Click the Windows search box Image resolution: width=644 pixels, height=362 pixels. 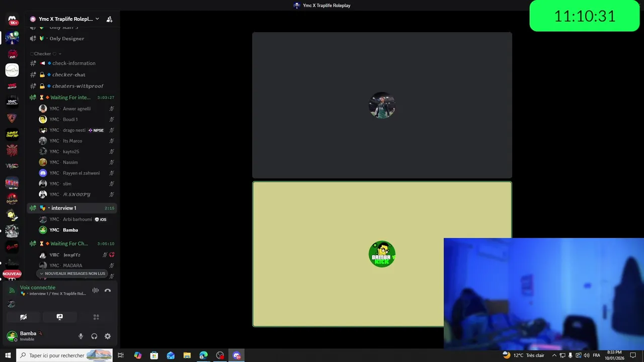coord(64,355)
